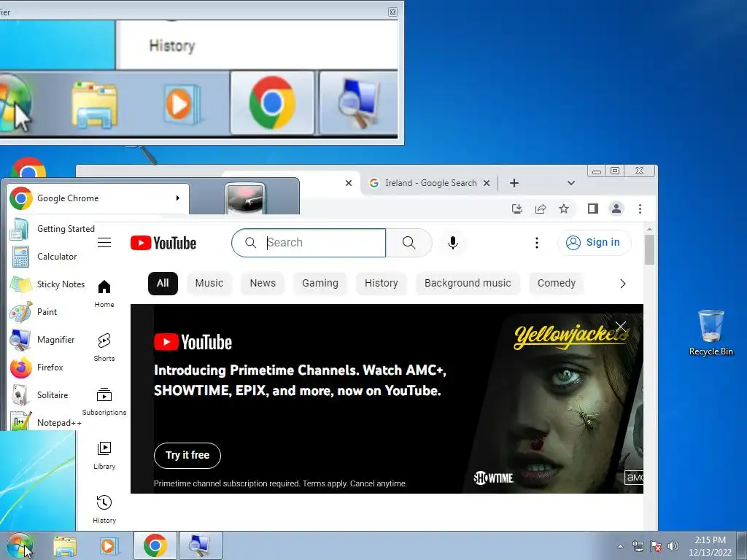The width and height of the screenshot is (747, 560).
Task: Click scrollbar up arrow in Chrome
Action: click(649, 229)
